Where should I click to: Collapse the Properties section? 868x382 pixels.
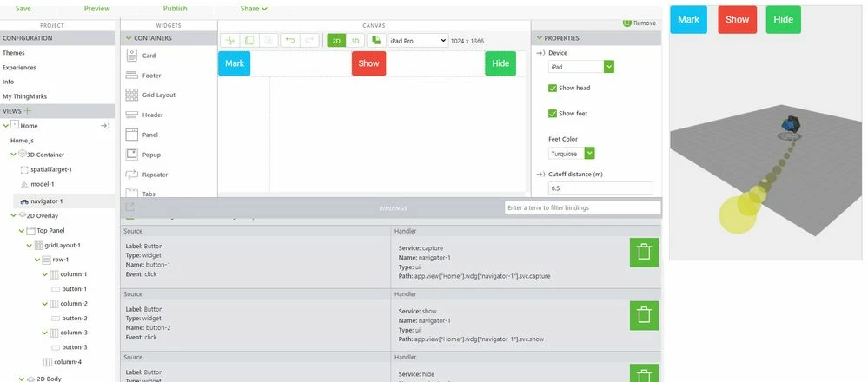pos(540,38)
